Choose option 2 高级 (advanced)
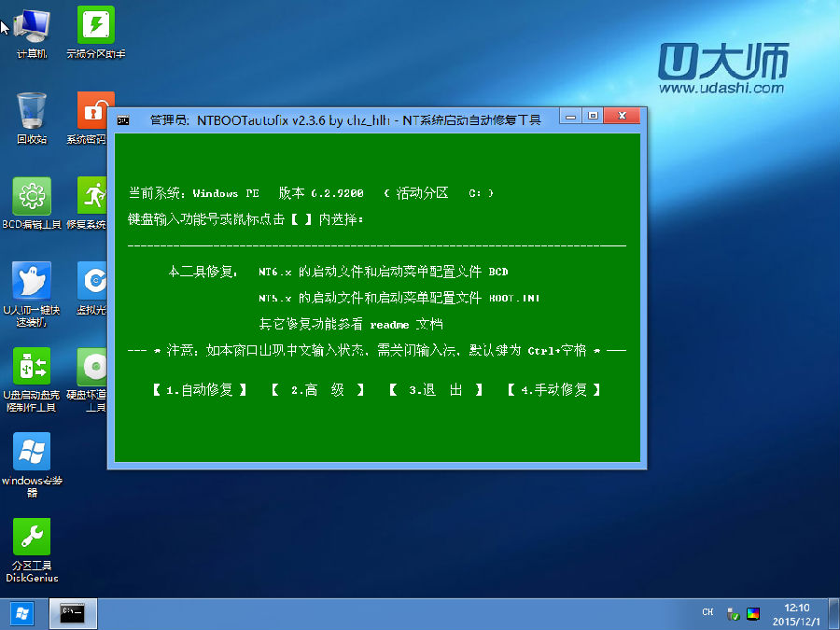The height and width of the screenshot is (630, 840). [x=317, y=390]
